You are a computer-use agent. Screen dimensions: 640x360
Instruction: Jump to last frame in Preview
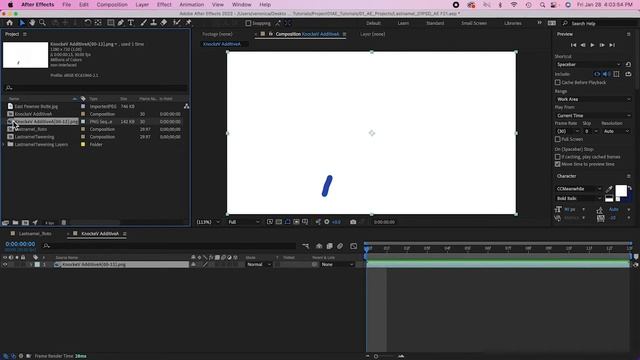[x=612, y=45]
